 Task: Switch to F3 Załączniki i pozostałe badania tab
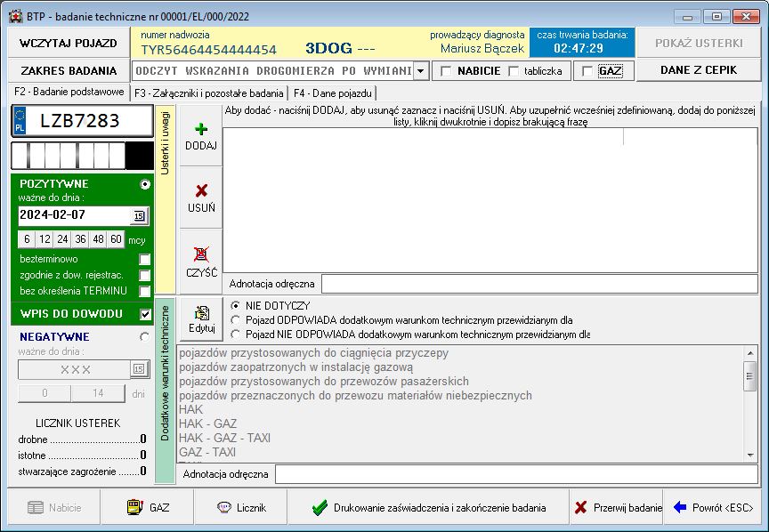pyautogui.click(x=209, y=93)
